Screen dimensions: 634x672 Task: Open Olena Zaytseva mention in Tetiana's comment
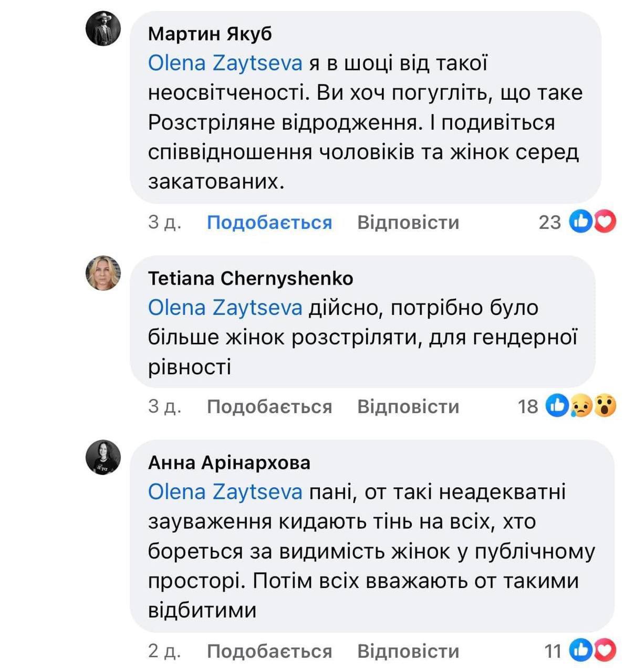pyautogui.click(x=225, y=308)
